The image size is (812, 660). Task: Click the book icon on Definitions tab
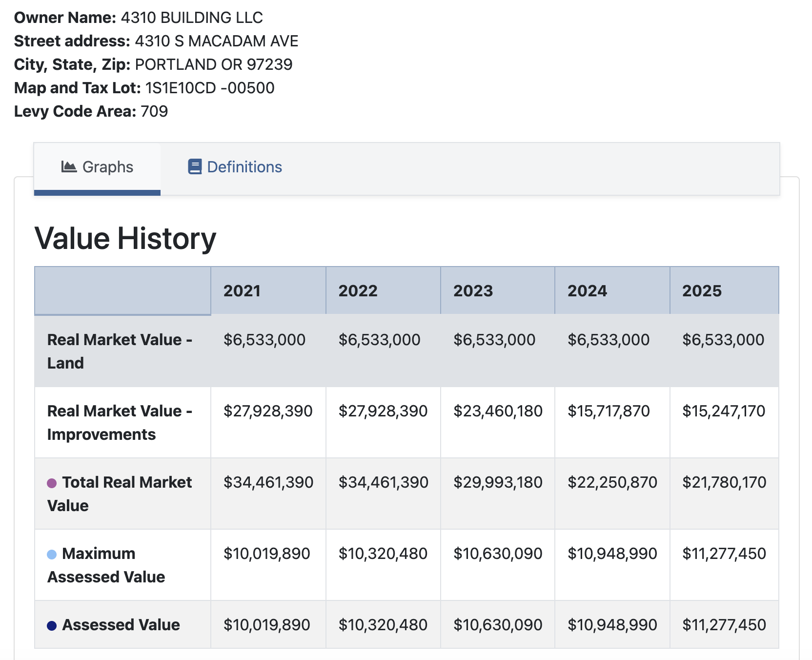194,166
